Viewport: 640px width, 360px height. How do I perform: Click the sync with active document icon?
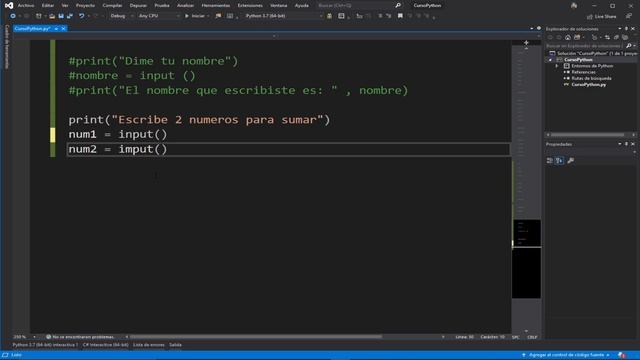point(607,37)
